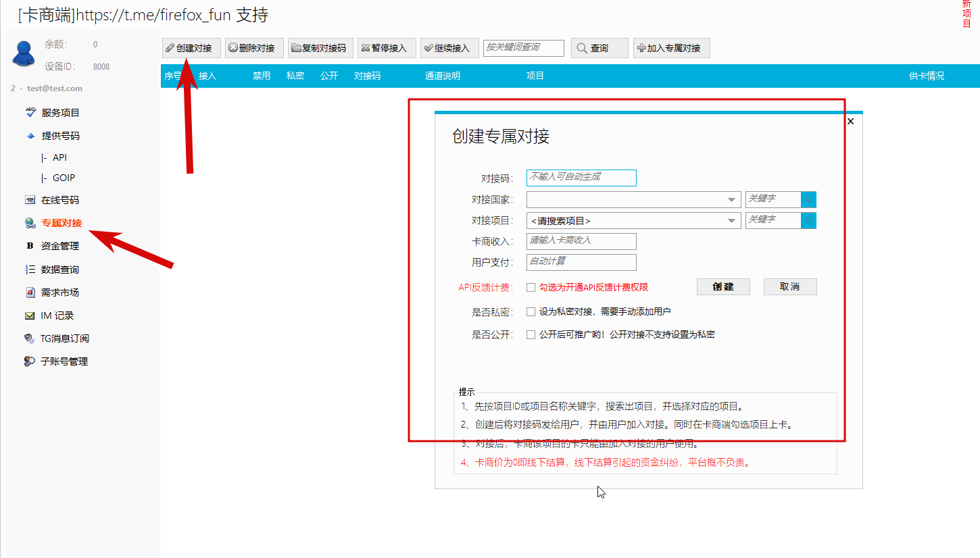Click the 需求市场 sidebar icon
Image resolution: width=980 pixels, height=558 pixels.
[30, 293]
